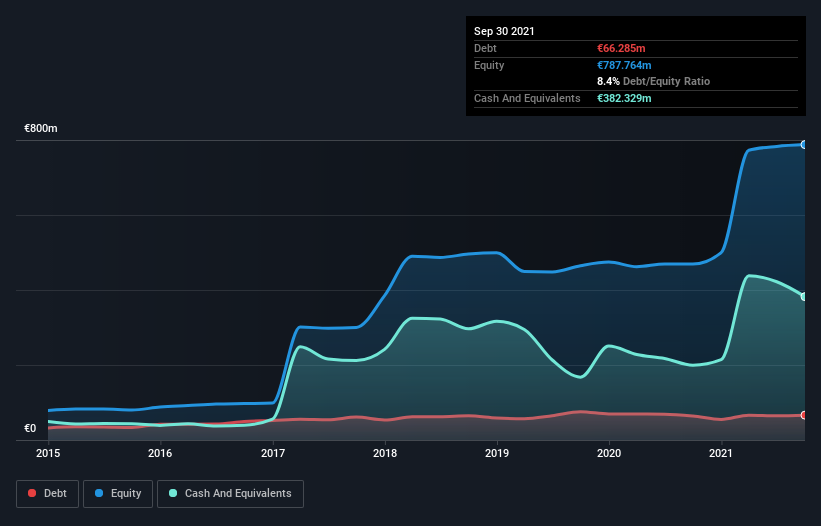Select the 2017 x-axis label
This screenshot has height=526, width=821.
[x=273, y=453]
